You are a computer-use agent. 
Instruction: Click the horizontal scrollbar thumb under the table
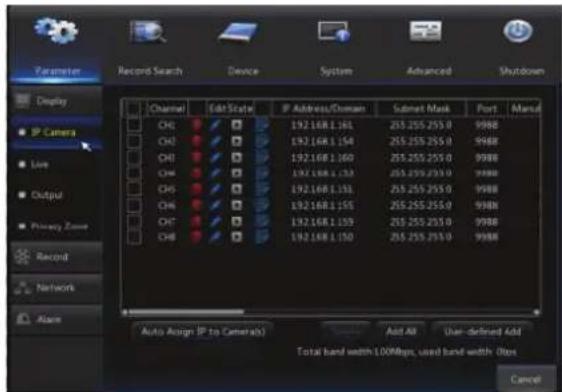pos(186,312)
